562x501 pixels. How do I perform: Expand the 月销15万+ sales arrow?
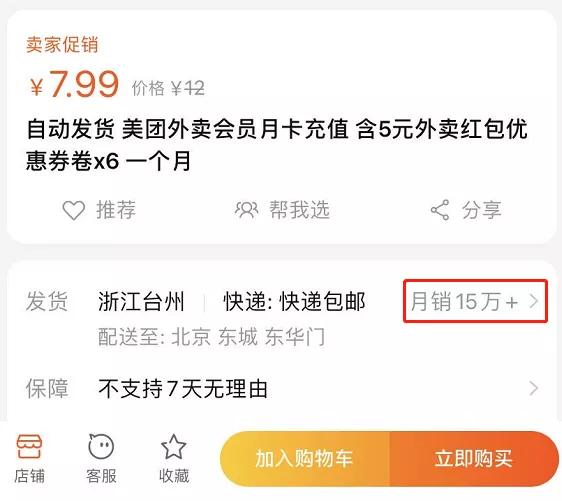click(534, 301)
